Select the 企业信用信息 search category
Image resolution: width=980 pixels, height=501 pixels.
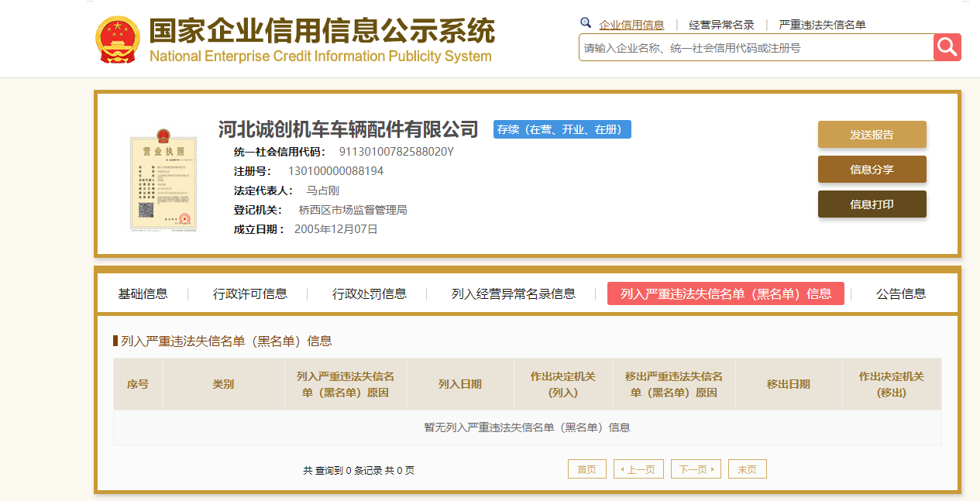tap(631, 25)
